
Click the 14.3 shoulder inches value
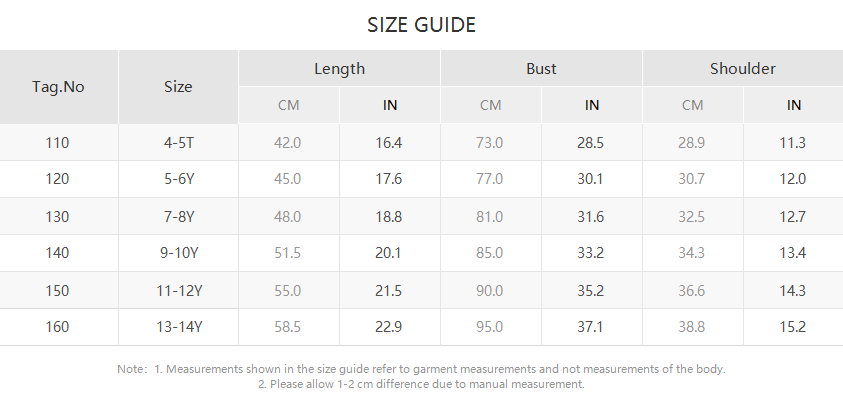point(793,291)
